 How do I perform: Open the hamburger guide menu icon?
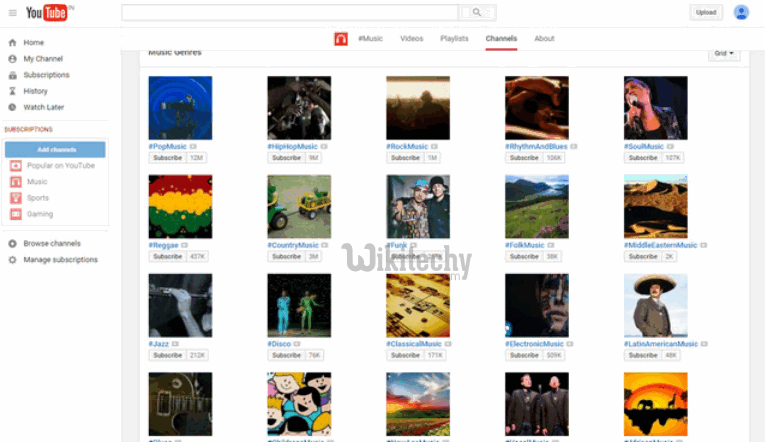tap(13, 12)
